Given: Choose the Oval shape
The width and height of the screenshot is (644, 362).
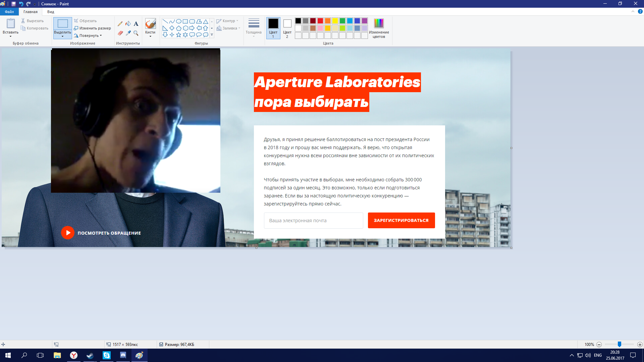Looking at the screenshot, I should point(178,21).
